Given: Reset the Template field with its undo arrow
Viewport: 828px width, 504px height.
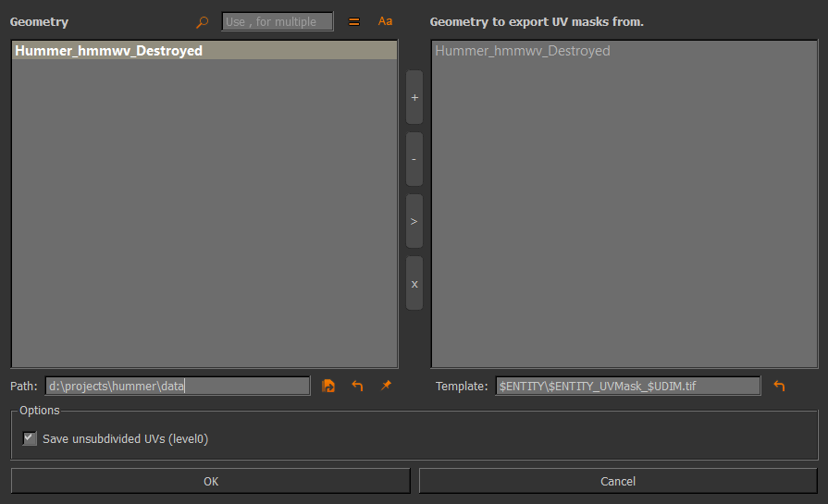Looking at the screenshot, I should [x=779, y=386].
